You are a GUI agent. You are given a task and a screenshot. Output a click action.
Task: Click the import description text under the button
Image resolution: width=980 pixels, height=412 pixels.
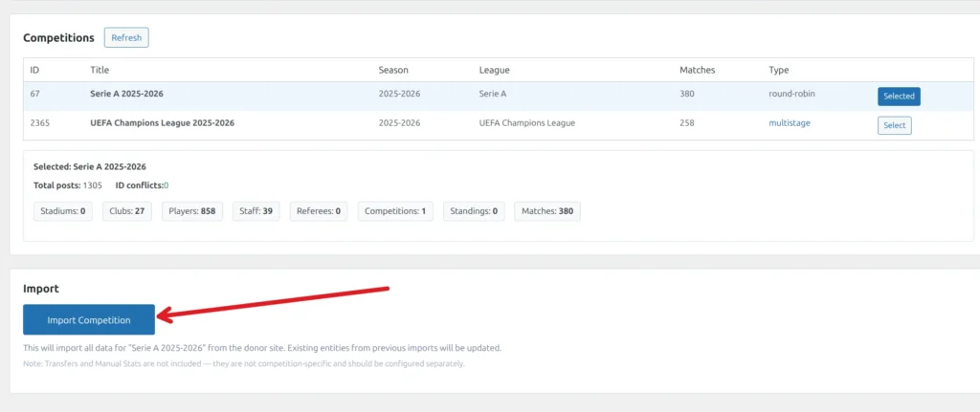(262, 348)
